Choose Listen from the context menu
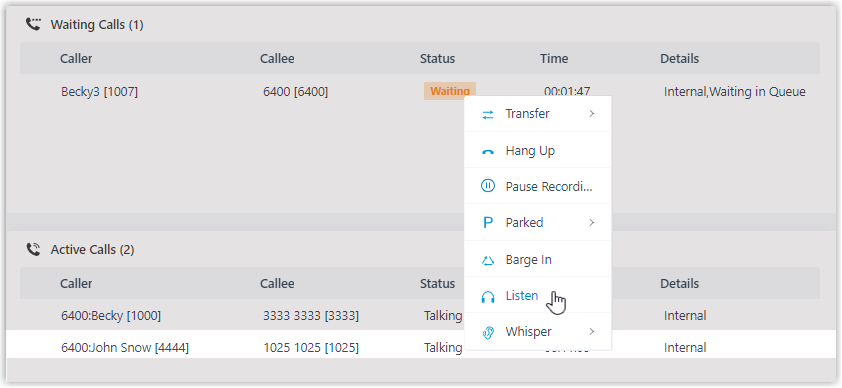This screenshot has height=388, width=842. (x=538, y=295)
